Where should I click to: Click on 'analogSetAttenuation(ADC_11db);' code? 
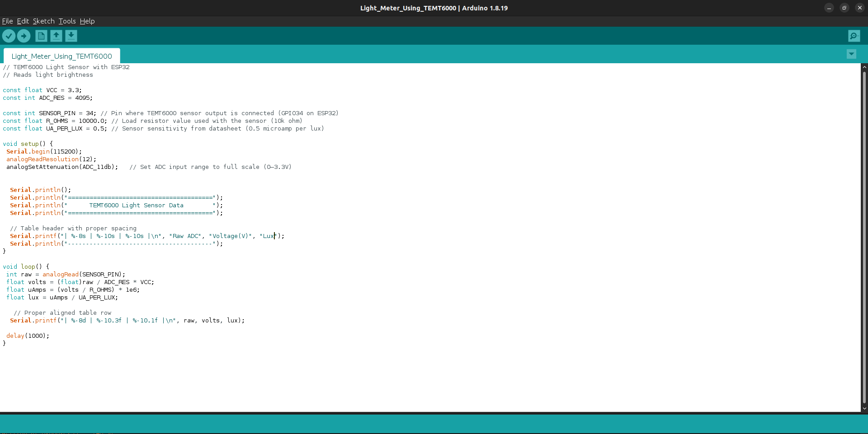(x=62, y=167)
